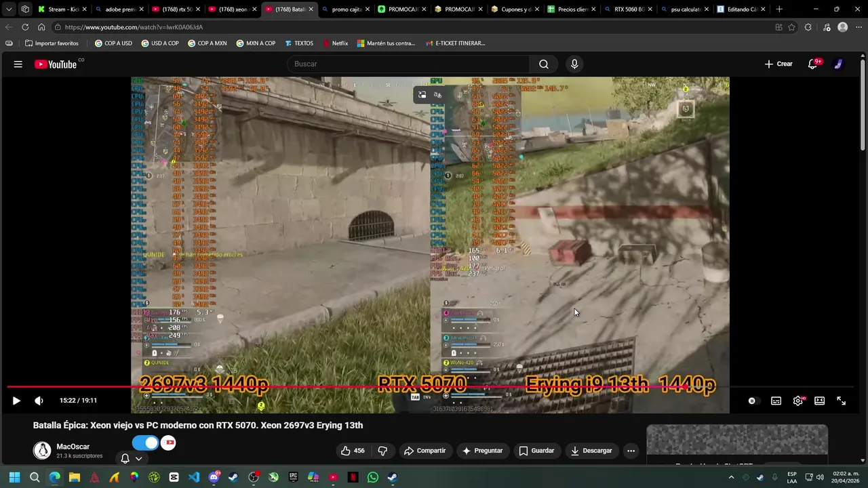The height and width of the screenshot is (488, 868).
Task: Click the Preguntar ask button
Action: coord(482,451)
